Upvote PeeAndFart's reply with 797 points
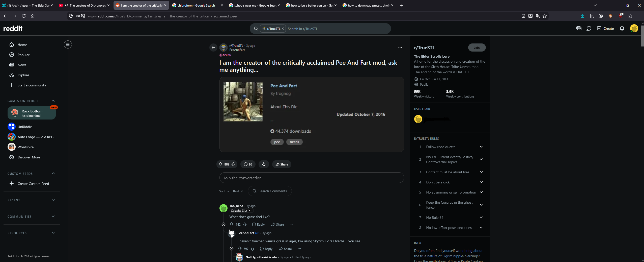 click(x=240, y=249)
